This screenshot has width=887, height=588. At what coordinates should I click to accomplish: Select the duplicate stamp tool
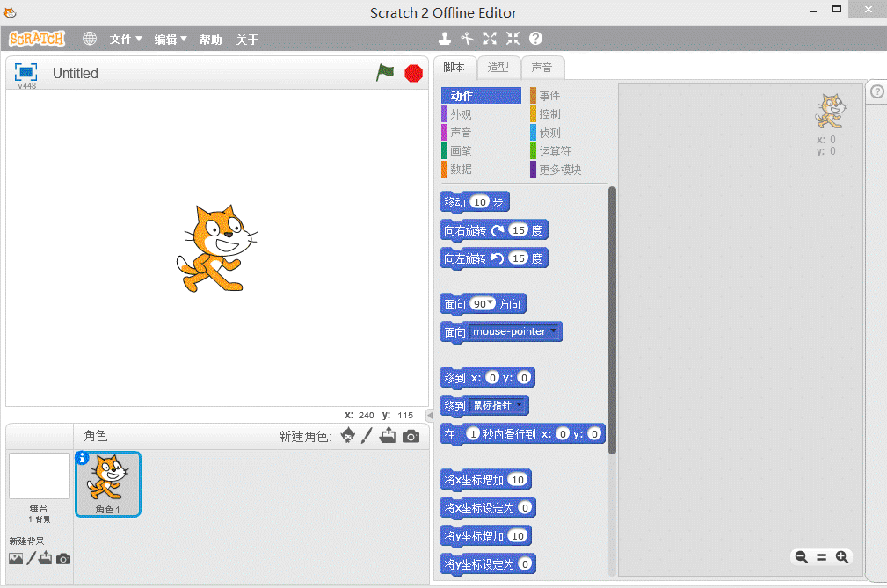pos(445,39)
